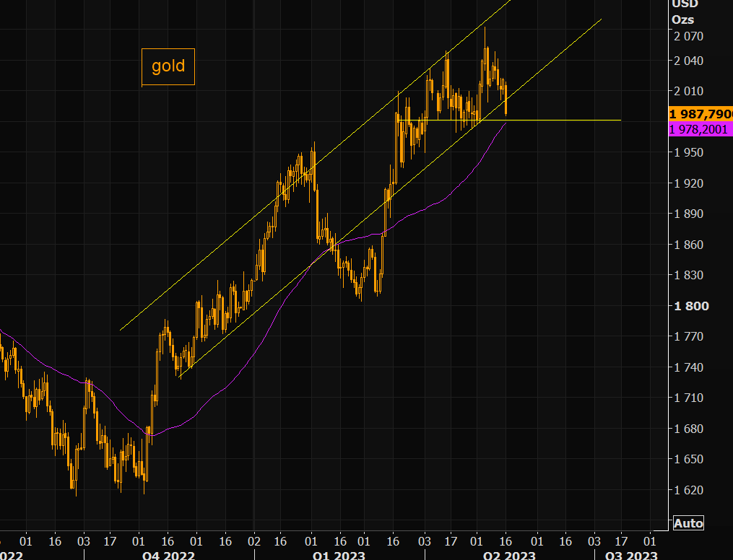
Task: Click the Q2 2023 quarter label
Action: tap(509, 556)
